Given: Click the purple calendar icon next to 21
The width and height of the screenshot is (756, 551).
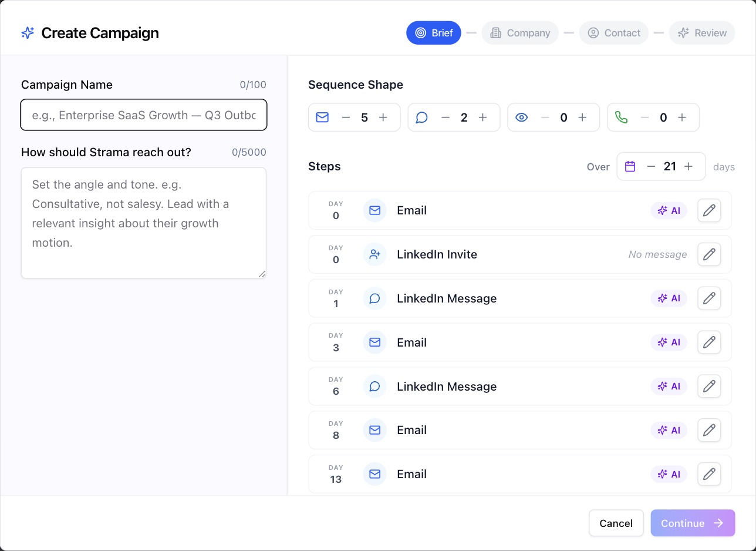Looking at the screenshot, I should pos(630,166).
